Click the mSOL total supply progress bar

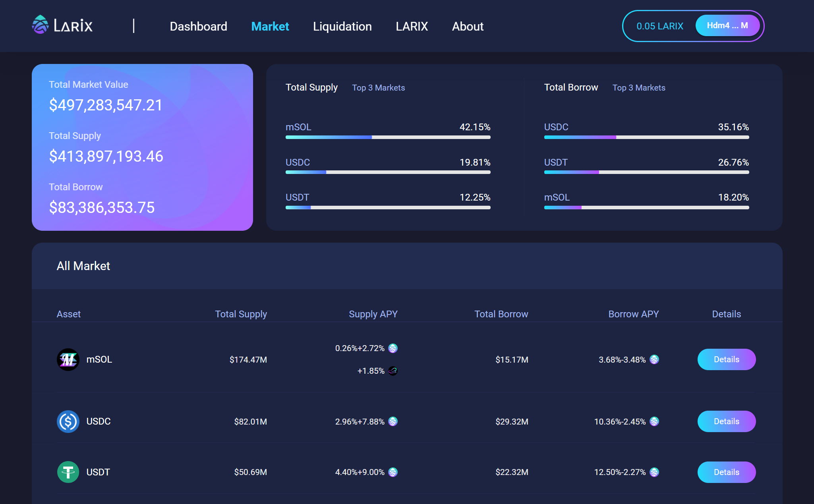388,137
